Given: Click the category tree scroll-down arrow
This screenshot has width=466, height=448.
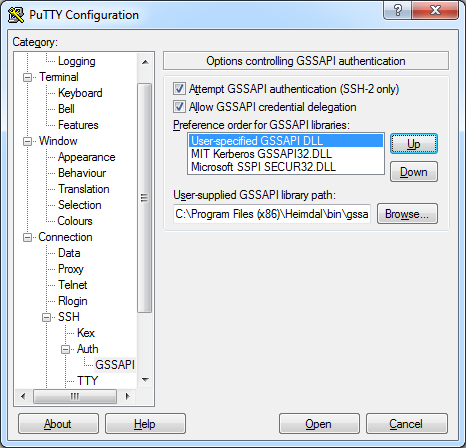Looking at the screenshot, I should click(145, 379).
